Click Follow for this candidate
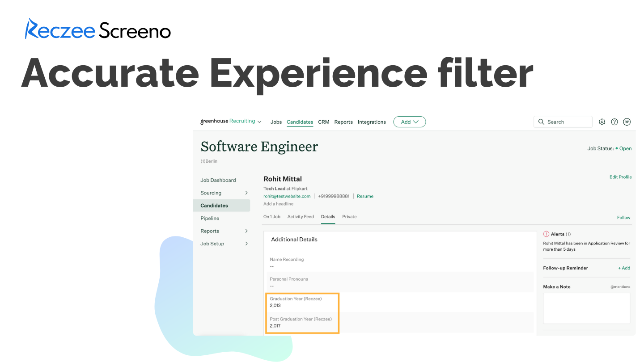The width and height of the screenshot is (644, 362). tap(623, 218)
